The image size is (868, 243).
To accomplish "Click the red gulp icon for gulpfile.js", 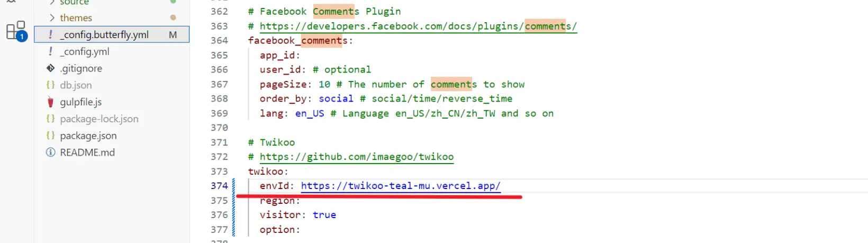I will 50,102.
